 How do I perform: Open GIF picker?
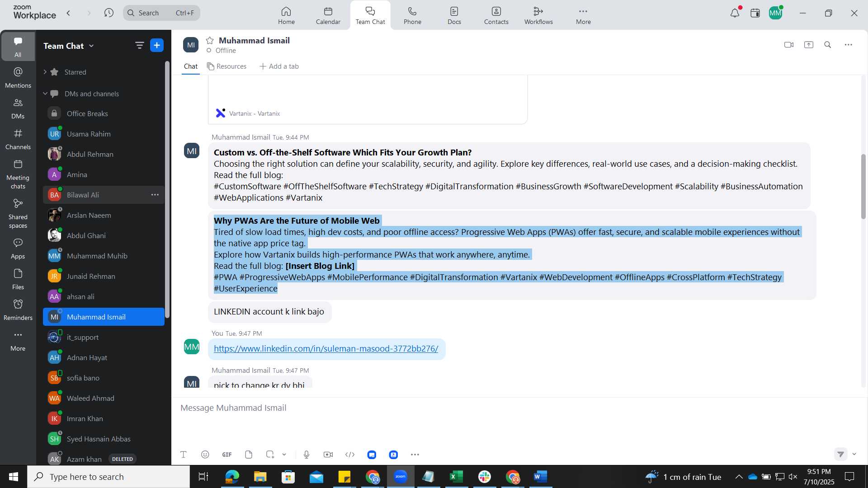[x=227, y=455]
